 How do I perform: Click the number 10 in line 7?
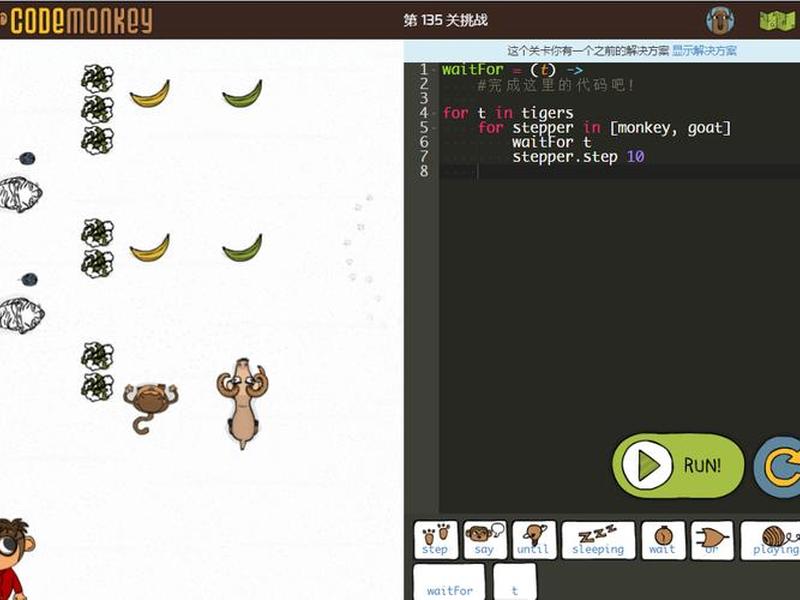click(635, 156)
